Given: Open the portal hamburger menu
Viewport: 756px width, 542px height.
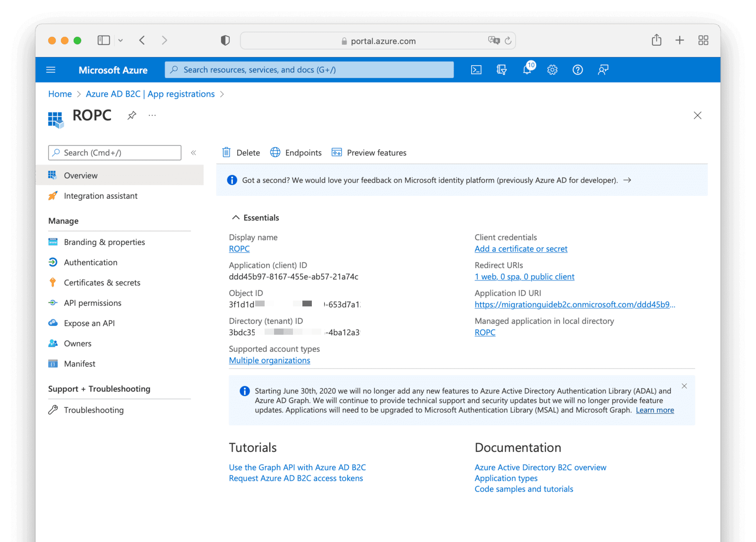Looking at the screenshot, I should click(x=51, y=70).
